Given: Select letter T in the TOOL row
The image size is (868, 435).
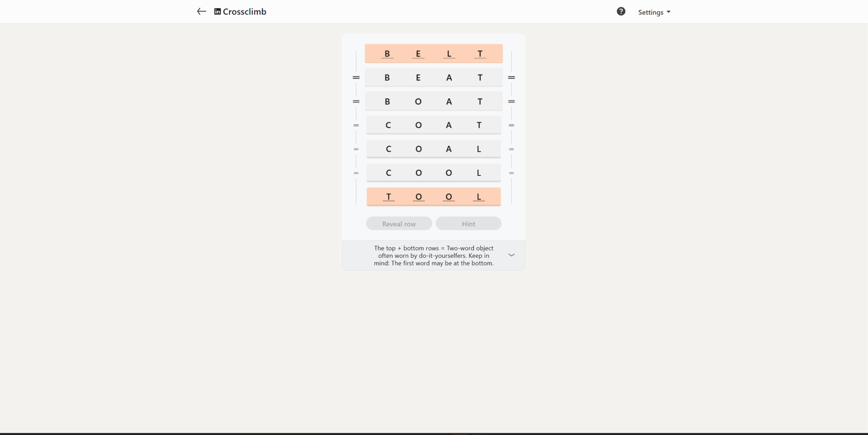Looking at the screenshot, I should coord(388,197).
